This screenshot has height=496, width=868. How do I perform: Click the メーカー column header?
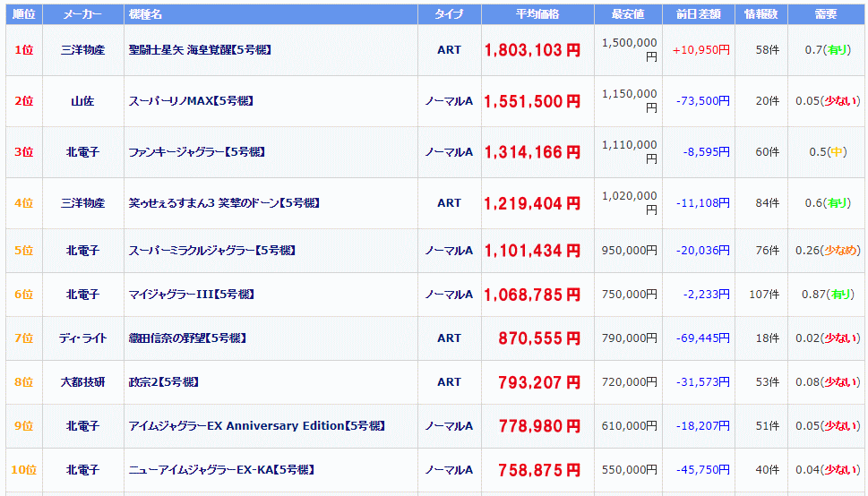coord(82,14)
